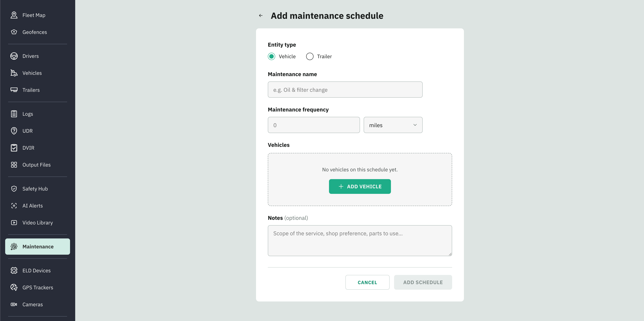Viewport: 644px width, 321px height.
Task: Click the Add Vehicle button
Action: click(360, 186)
